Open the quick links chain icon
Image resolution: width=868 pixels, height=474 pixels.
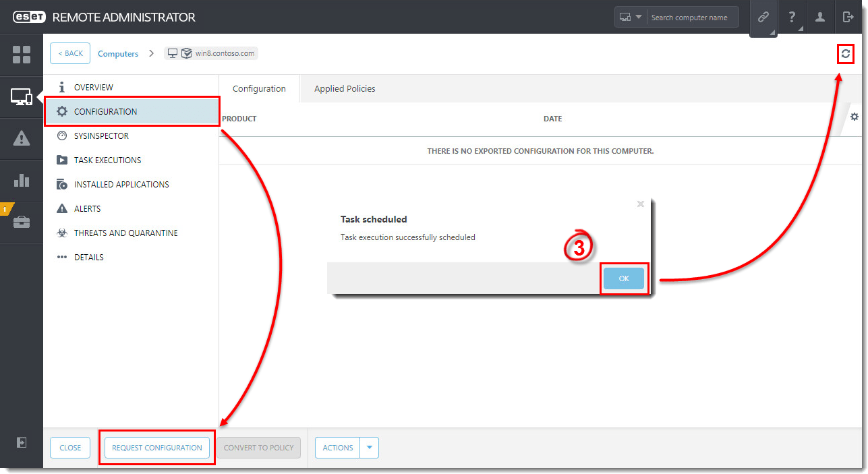click(x=763, y=18)
